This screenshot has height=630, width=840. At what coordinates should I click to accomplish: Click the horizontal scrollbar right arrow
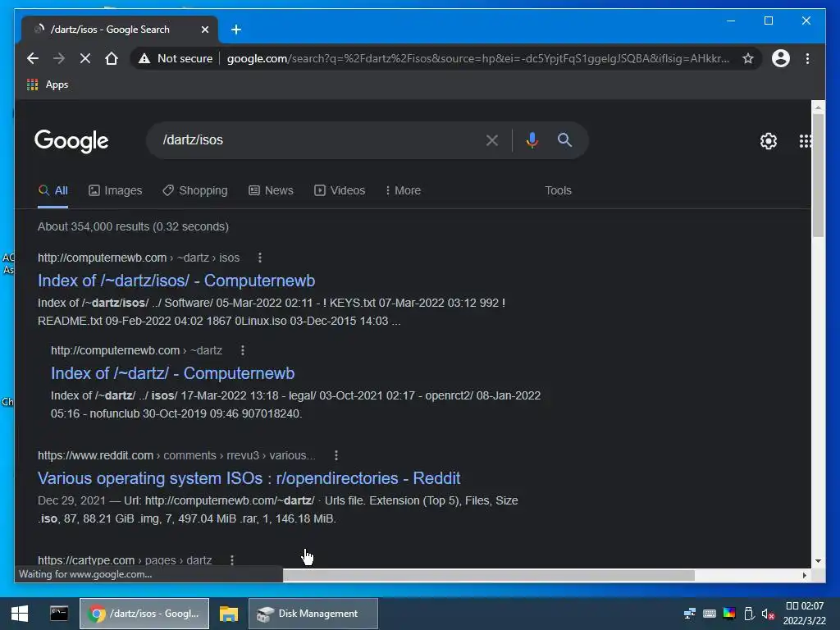coord(804,575)
